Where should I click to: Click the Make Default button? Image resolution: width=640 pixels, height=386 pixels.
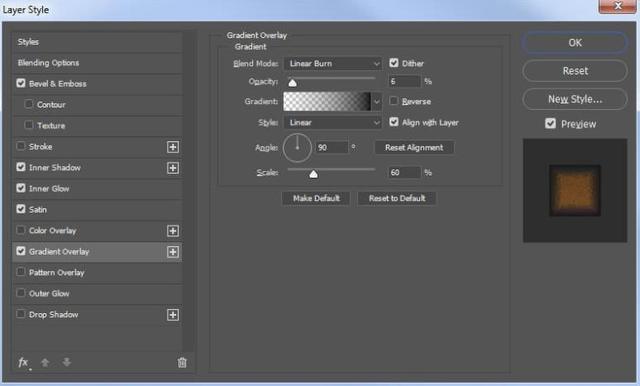click(316, 198)
